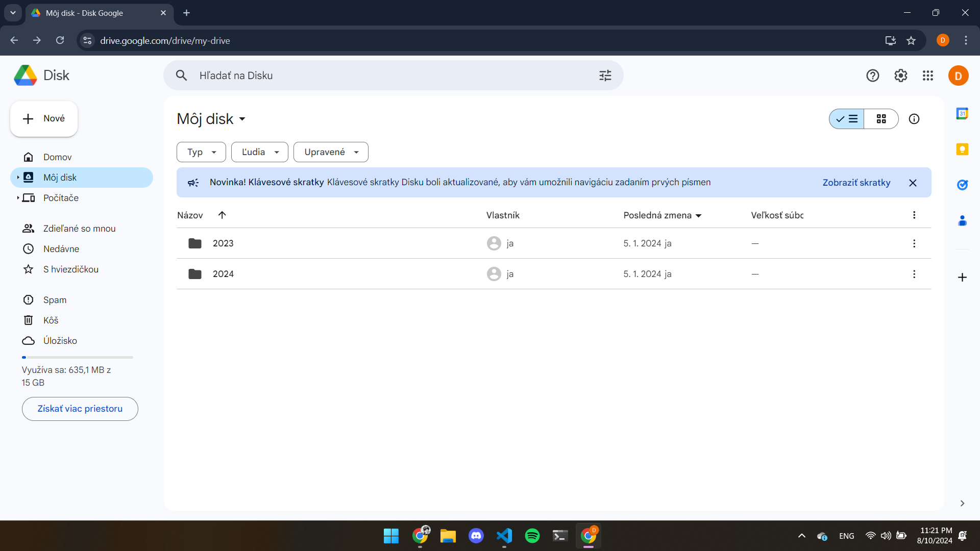Open the taskbar clock and date
The width and height of the screenshot is (980, 551).
(x=934, y=536)
